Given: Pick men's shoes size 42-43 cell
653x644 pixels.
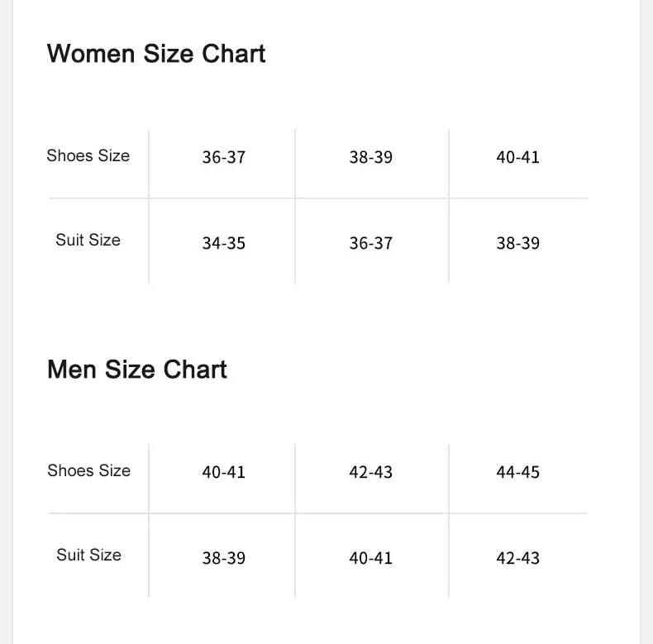Looking at the screenshot, I should [x=370, y=472].
